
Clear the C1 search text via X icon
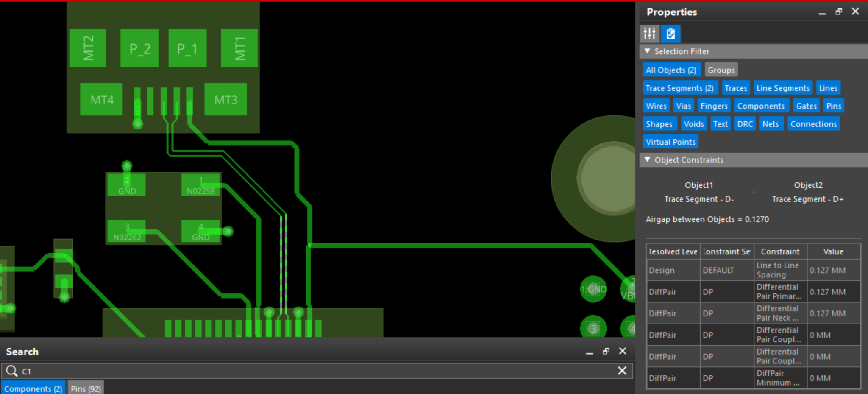(x=622, y=371)
